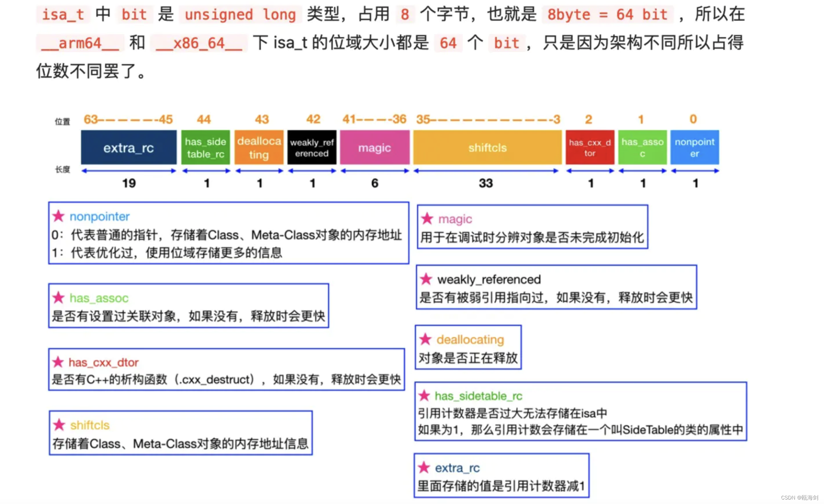This screenshot has height=504, width=824.
Task: Click the position label '43'
Action: (x=262, y=119)
